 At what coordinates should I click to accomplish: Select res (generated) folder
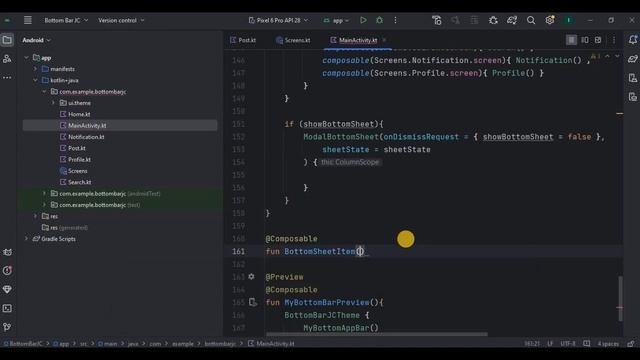[64, 228]
